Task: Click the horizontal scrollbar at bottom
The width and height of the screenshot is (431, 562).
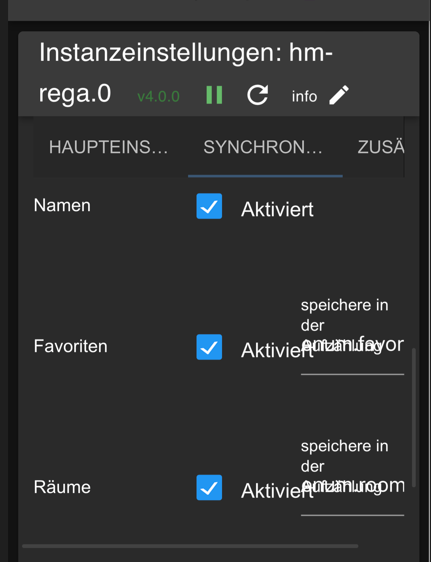Action: (x=190, y=546)
